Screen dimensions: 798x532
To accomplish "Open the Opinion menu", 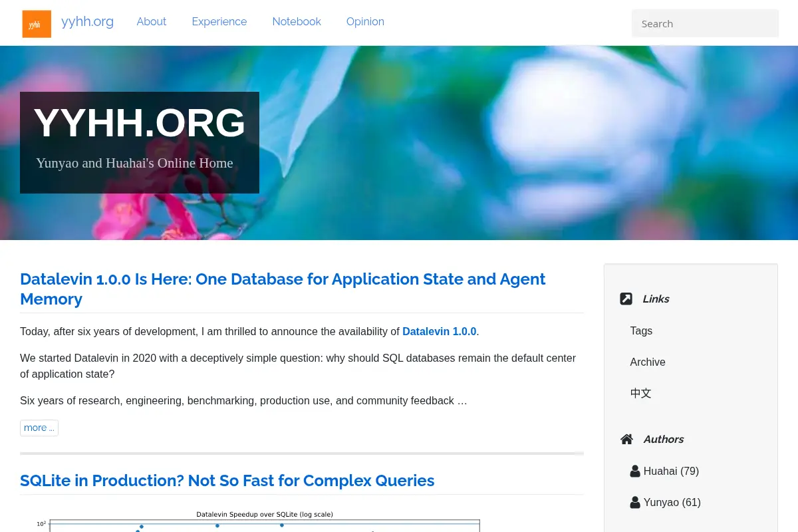I will coord(365,21).
